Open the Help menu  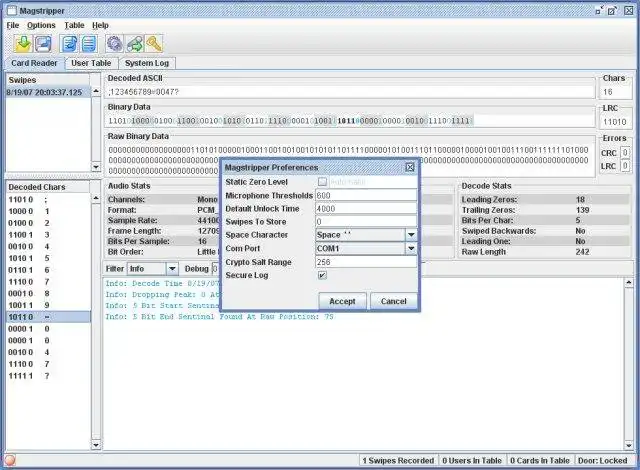click(100, 25)
